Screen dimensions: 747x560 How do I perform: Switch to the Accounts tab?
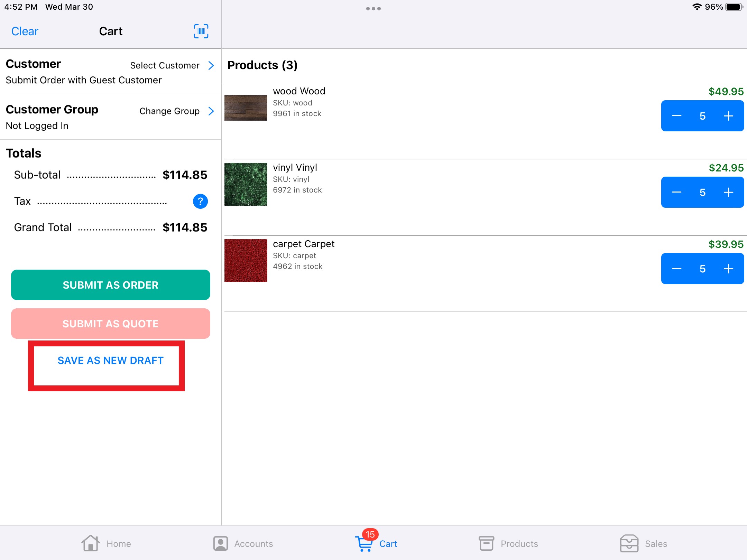[x=243, y=543]
